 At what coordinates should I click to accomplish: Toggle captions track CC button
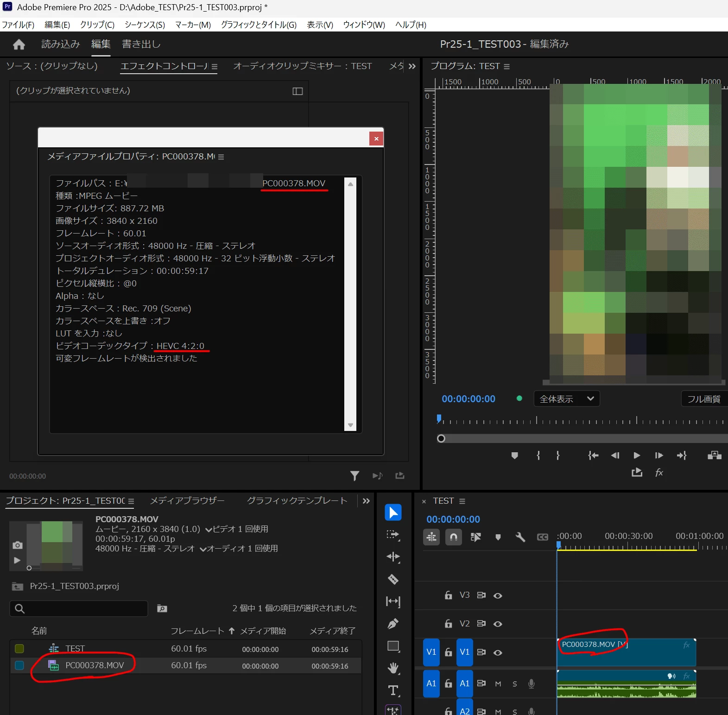coord(543,537)
